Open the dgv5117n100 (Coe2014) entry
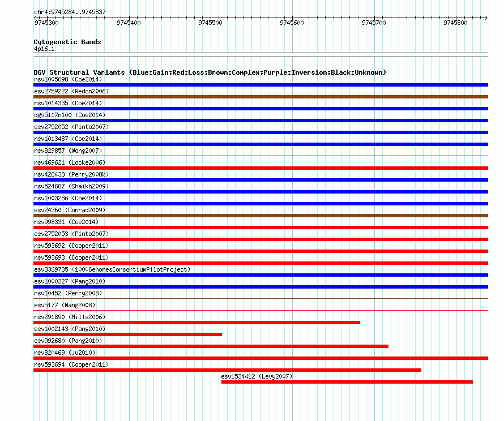Viewport: 504px width, 421px height. pos(70,115)
